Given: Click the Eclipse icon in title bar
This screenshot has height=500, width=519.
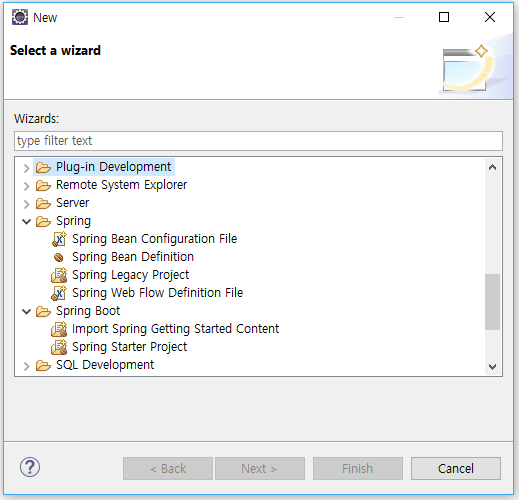Looking at the screenshot, I should [20, 17].
